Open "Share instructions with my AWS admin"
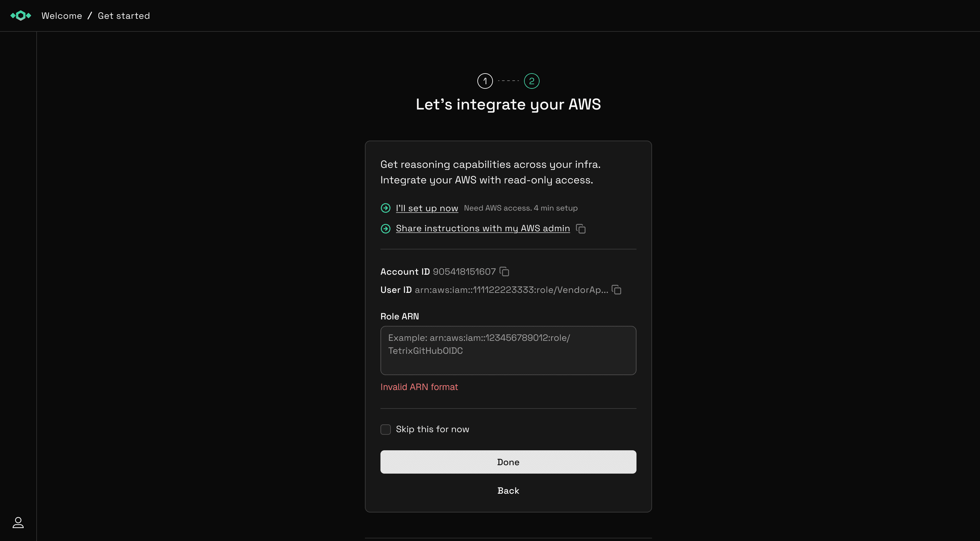This screenshot has height=541, width=980. [483, 228]
